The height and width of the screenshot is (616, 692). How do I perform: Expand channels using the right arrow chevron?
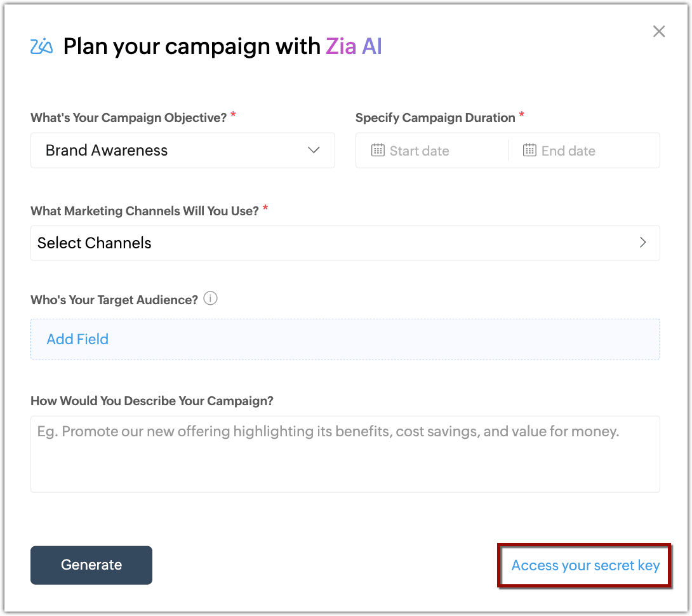(x=643, y=243)
